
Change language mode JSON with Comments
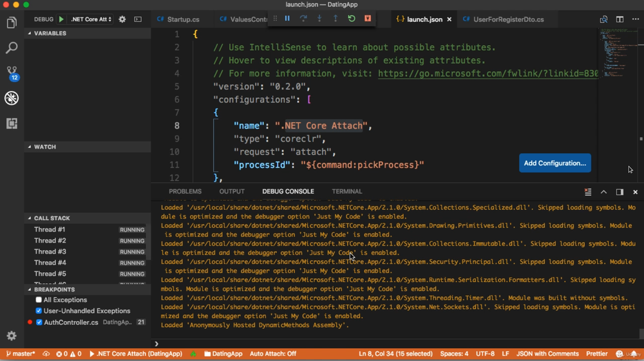[547, 354]
